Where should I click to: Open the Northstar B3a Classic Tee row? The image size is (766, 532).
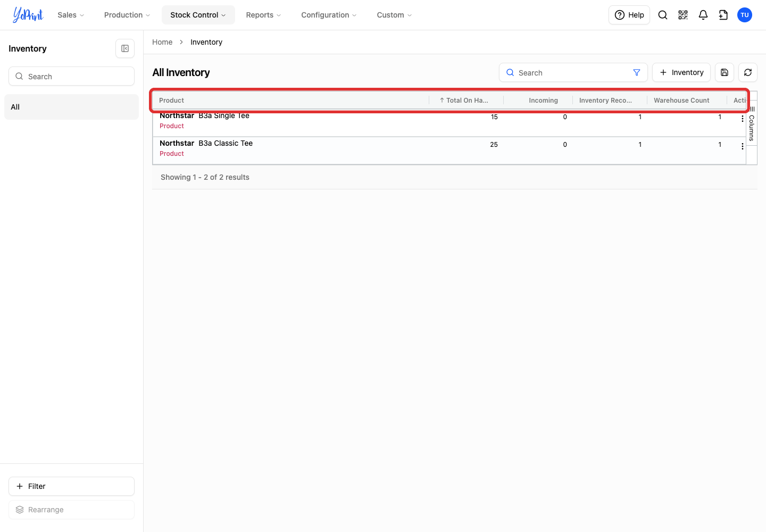pos(449,151)
